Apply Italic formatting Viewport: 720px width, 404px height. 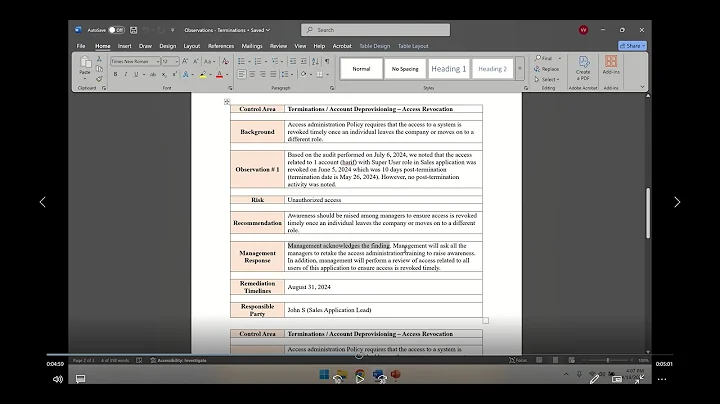pyautogui.click(x=125, y=74)
